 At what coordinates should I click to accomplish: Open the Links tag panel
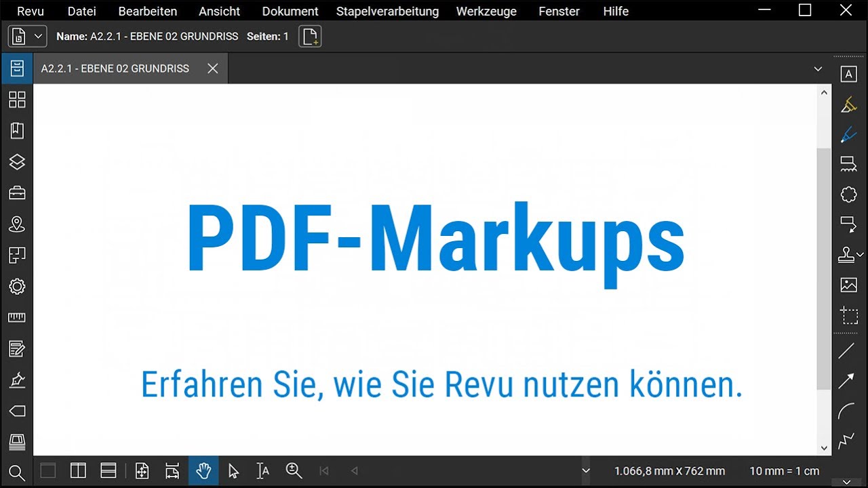point(17,411)
